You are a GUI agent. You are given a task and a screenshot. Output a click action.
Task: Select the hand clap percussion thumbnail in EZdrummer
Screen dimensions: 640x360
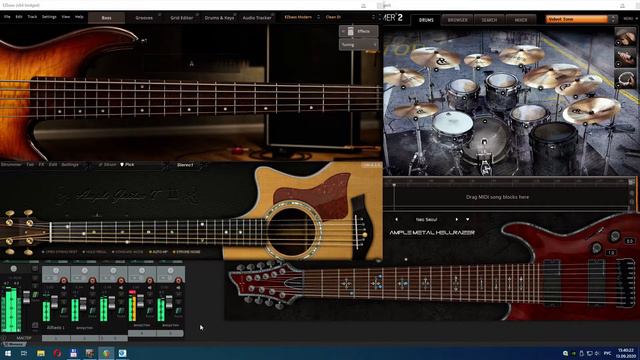pyautogui.click(x=625, y=37)
